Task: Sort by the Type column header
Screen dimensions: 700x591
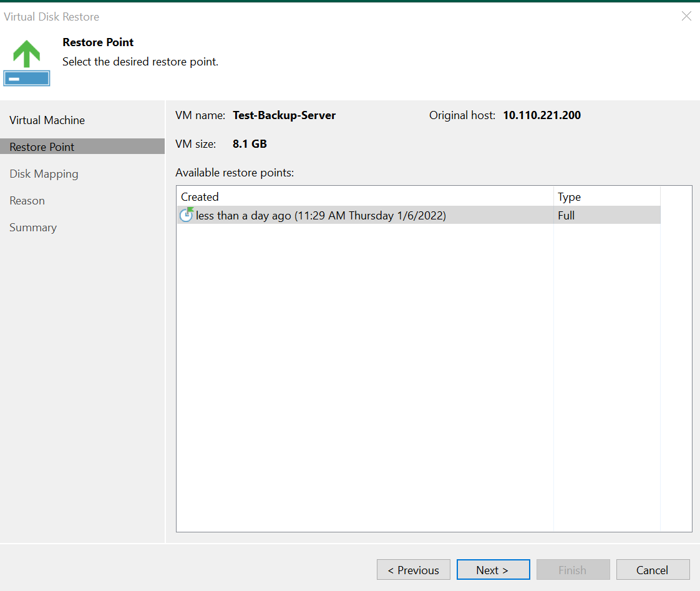Action: coord(569,197)
